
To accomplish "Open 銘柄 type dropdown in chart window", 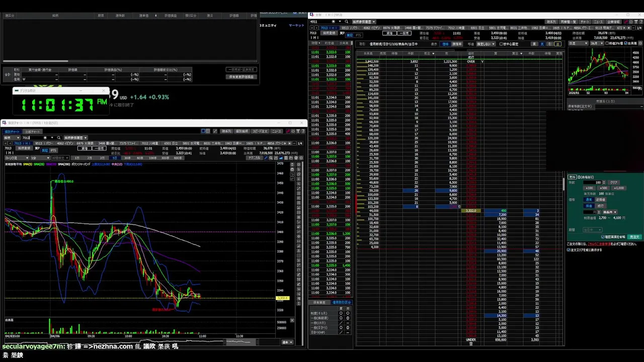I will 12,137.
